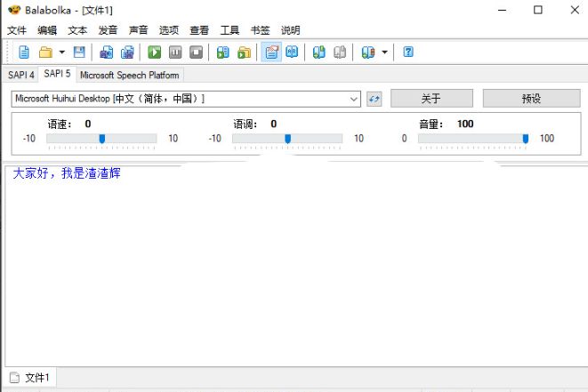This screenshot has width=588, height=392.
Task: Switch to Microsoft Speech Platform tab
Action: point(129,75)
